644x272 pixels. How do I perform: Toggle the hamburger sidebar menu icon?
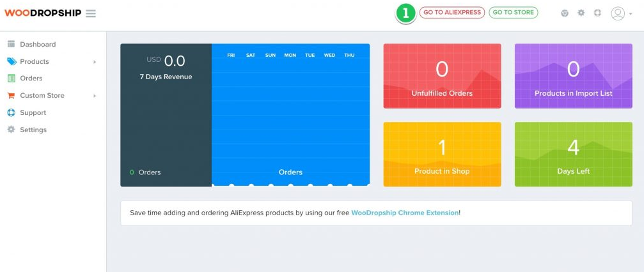[91, 13]
